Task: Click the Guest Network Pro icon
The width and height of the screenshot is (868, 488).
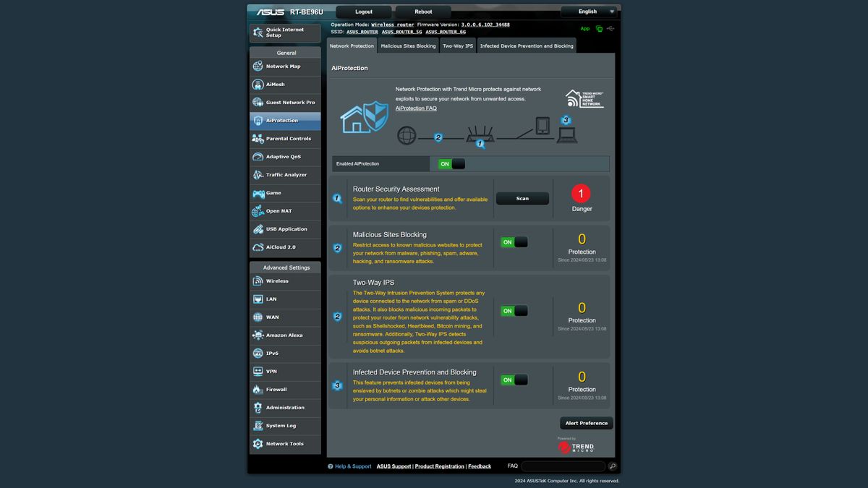Action: click(258, 103)
